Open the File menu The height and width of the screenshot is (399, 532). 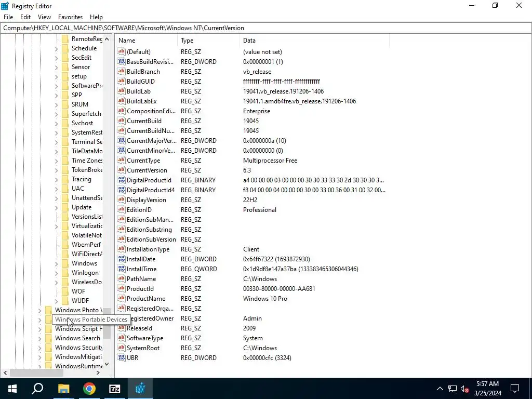[x=8, y=17]
